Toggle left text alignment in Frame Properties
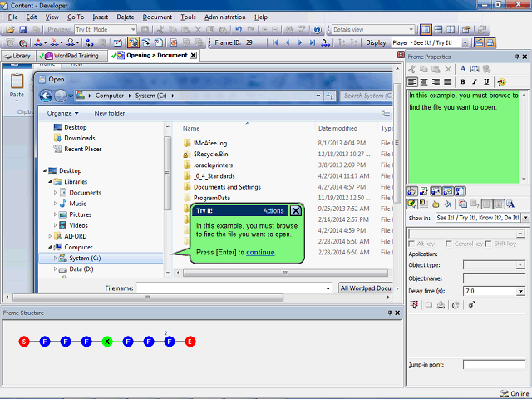 [x=412, y=82]
